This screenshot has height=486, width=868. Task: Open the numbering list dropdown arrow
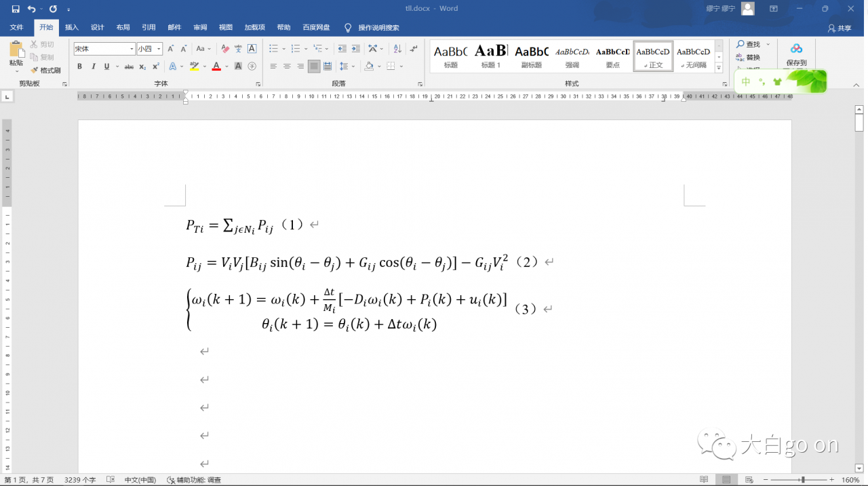(x=306, y=49)
